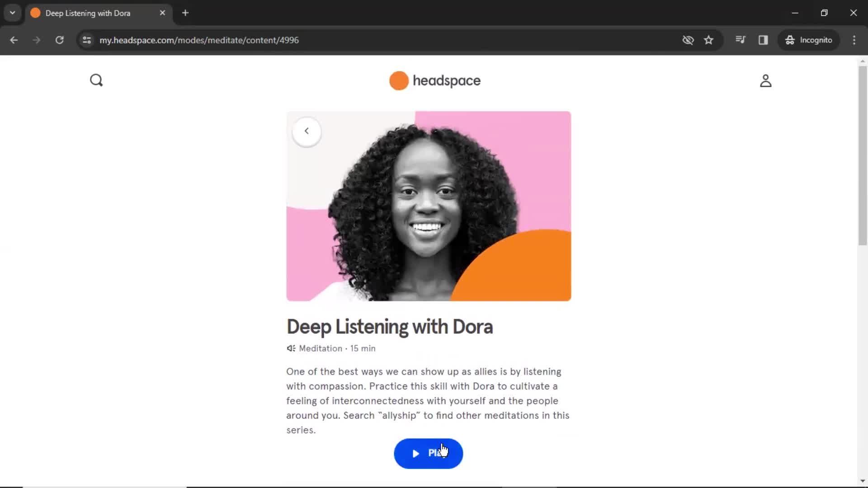
Task: Click the meditation cover thumbnail image
Action: coord(429,206)
